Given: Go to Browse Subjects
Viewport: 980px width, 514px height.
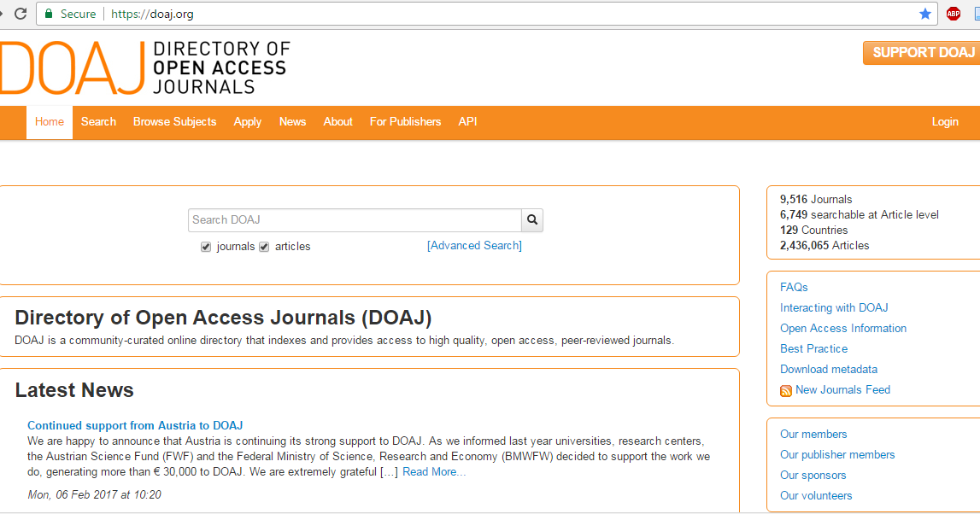Looking at the screenshot, I should point(174,122).
